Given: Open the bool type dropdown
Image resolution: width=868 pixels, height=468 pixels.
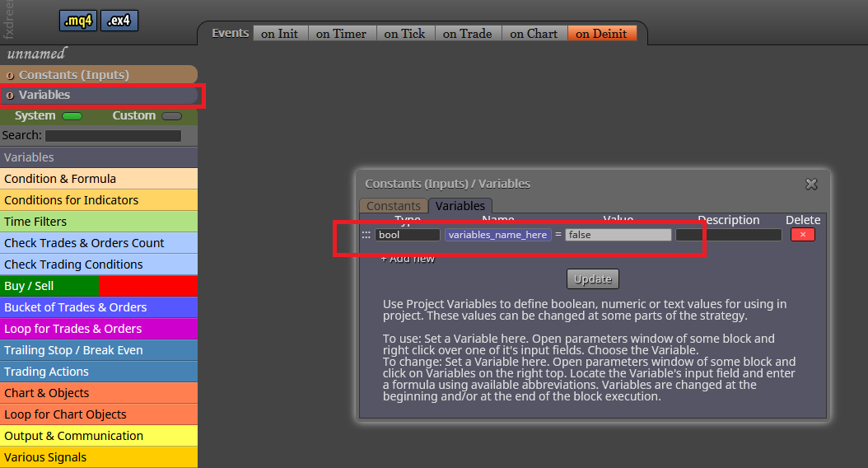Looking at the screenshot, I should pos(408,235).
